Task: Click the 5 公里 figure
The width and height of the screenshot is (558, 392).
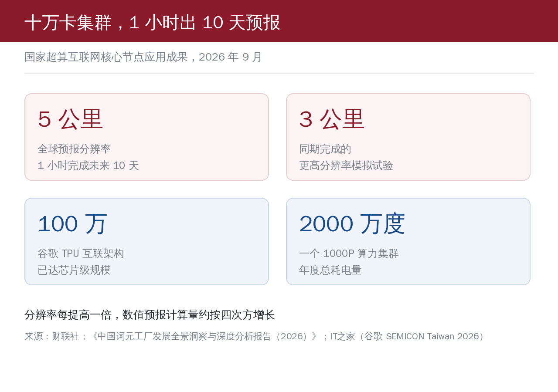Action: click(x=70, y=119)
